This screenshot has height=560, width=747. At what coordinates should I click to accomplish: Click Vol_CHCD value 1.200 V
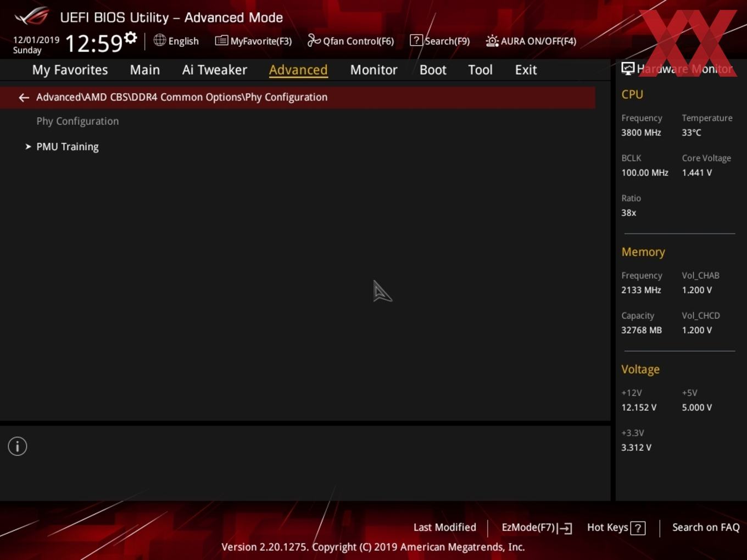click(696, 330)
